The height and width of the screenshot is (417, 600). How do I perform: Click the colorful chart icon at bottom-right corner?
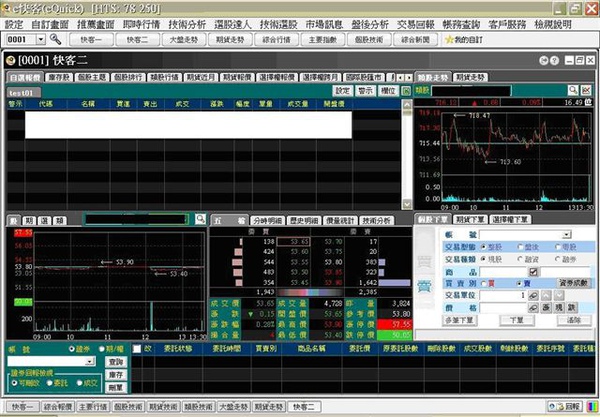pos(592,406)
